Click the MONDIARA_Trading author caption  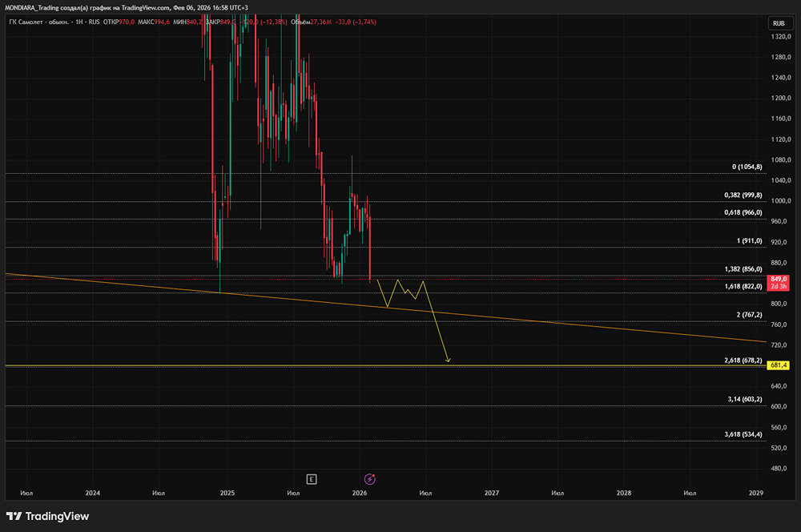pyautogui.click(x=32, y=8)
